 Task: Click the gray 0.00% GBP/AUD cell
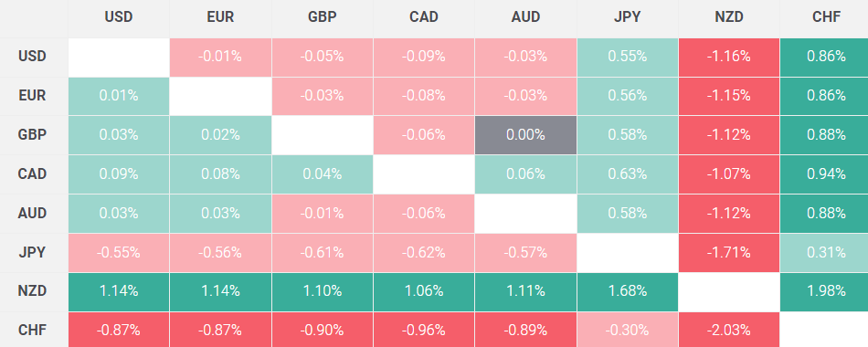point(525,135)
